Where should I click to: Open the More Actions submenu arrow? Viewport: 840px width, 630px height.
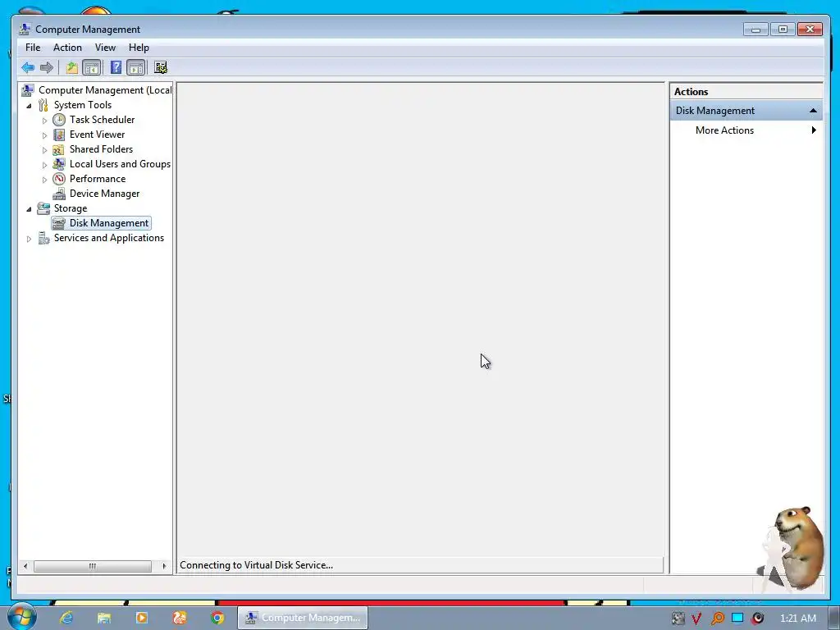(x=814, y=130)
